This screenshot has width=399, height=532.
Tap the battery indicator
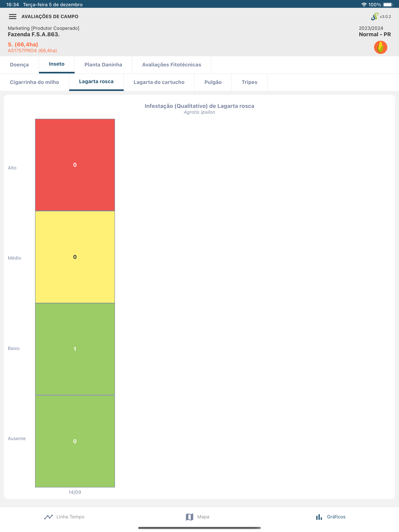(x=388, y=4)
